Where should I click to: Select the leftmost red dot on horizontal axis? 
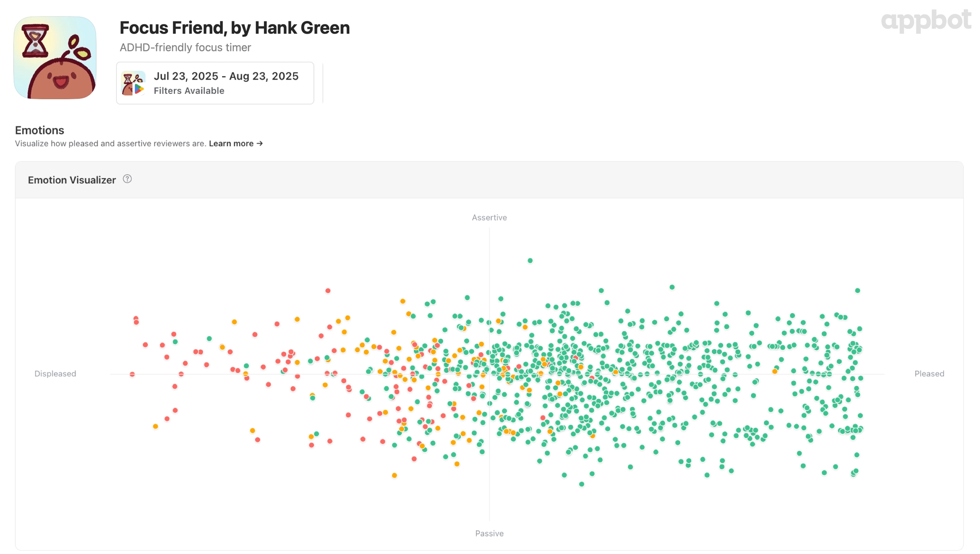132,374
